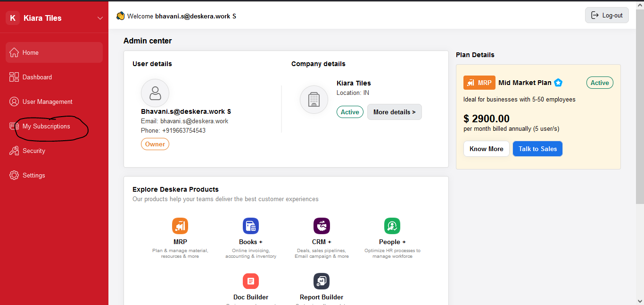Screen dimensions: 644x305
Task: Open the Doc Builder product icon
Action: pyautogui.click(x=251, y=281)
